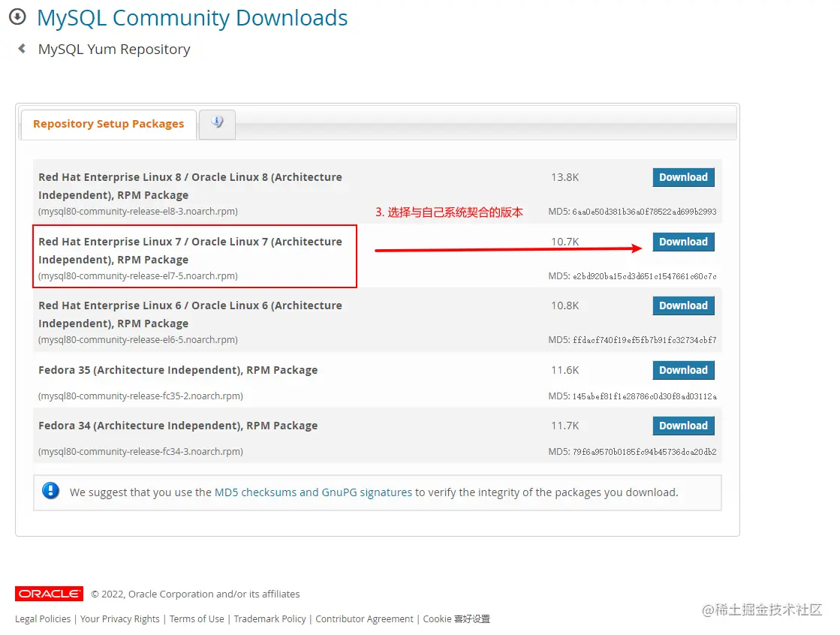
Task: Open Trademark Policy footer link
Action: (x=270, y=619)
